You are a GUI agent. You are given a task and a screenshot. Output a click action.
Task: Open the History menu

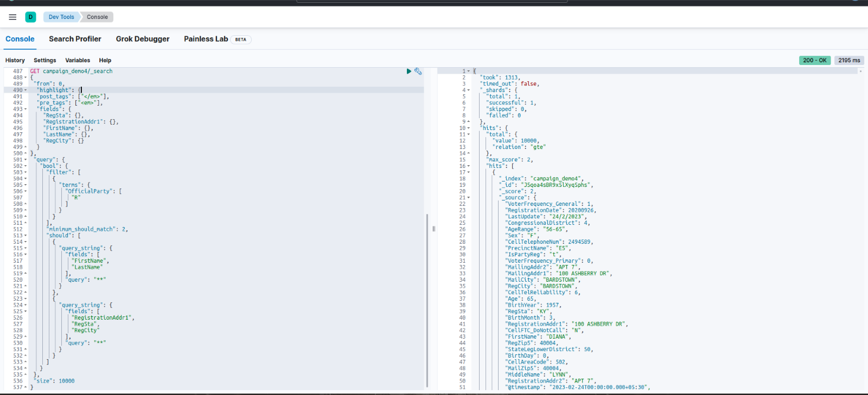click(x=15, y=60)
